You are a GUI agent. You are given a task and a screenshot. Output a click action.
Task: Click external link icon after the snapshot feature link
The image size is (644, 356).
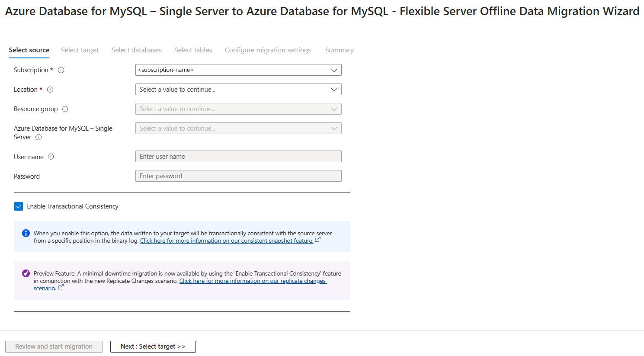(318, 240)
